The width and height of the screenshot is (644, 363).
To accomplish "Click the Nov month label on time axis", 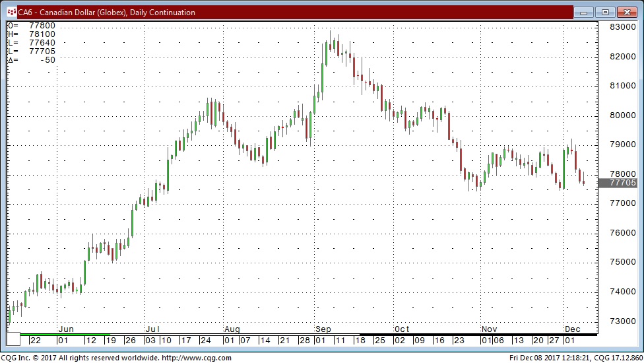I will 489,329.
